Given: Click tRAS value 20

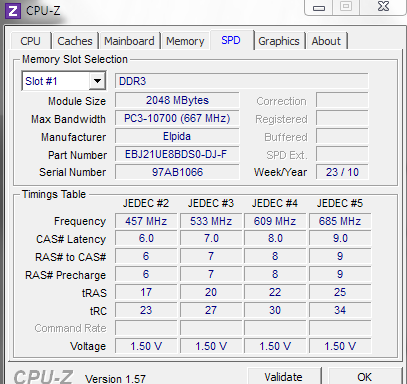Looking at the screenshot, I should pos(211,292).
